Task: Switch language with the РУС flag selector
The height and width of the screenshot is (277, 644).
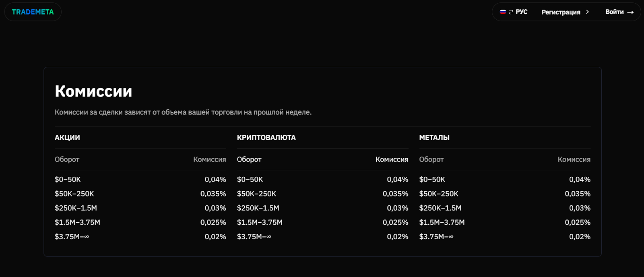Action: pyautogui.click(x=514, y=12)
